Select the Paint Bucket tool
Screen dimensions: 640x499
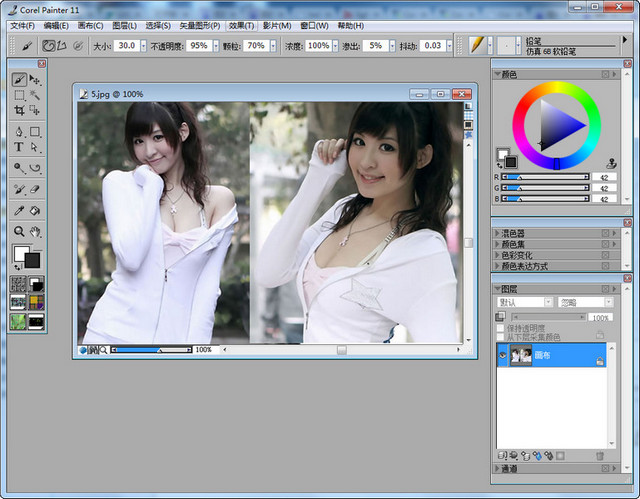pos(35,210)
